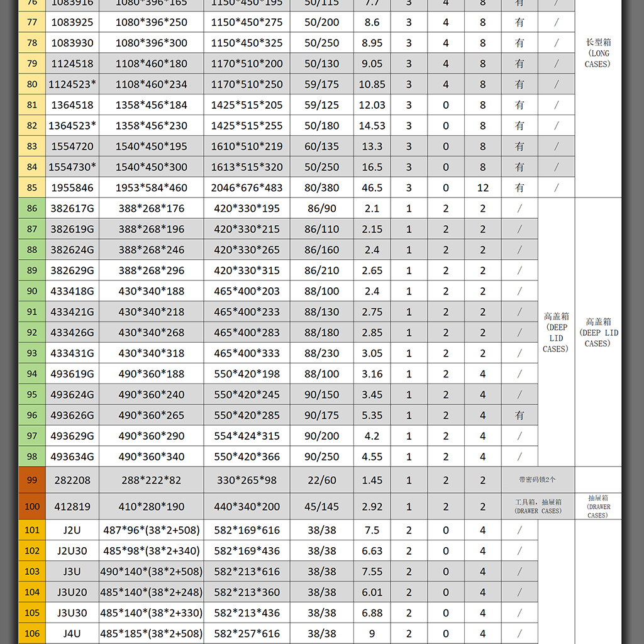Click weight value 6.63
This screenshot has width=644, height=644.
pyautogui.click(x=372, y=551)
